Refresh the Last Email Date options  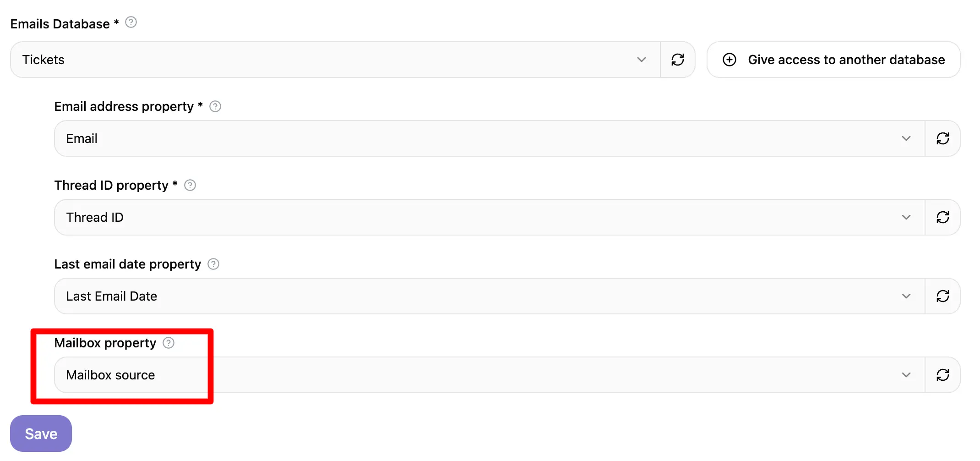tap(943, 296)
